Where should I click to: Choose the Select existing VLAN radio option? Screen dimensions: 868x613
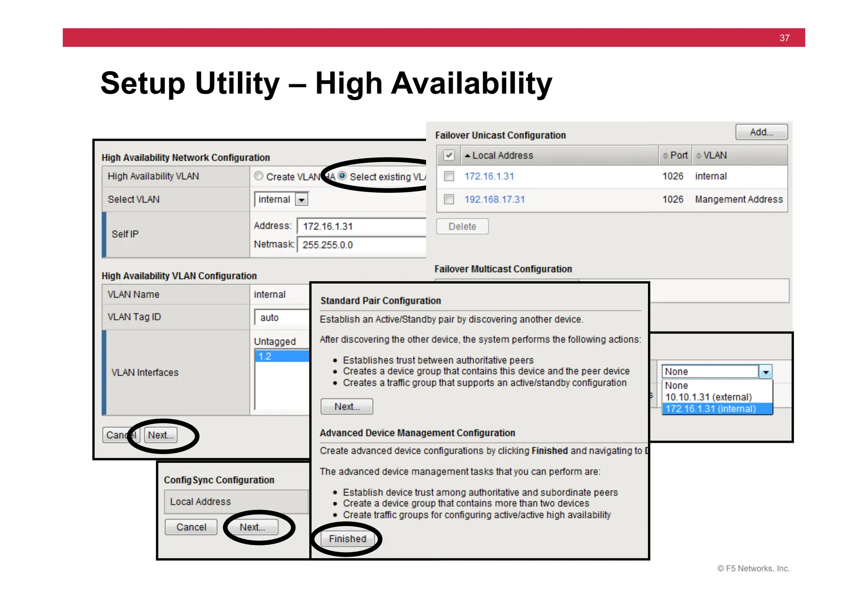(x=342, y=176)
